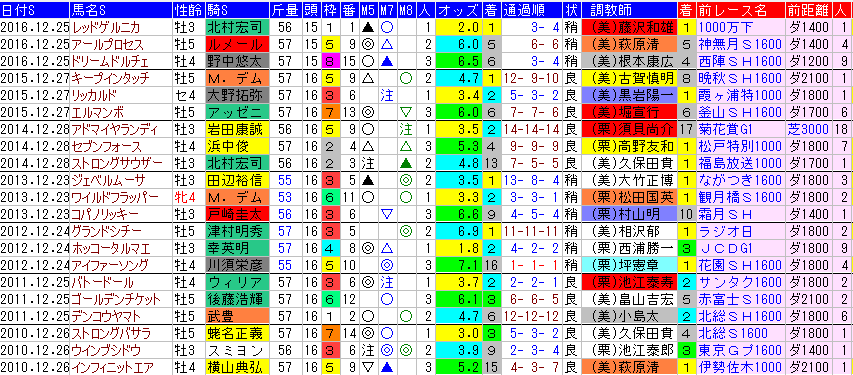Click the オッズ column header
The height and width of the screenshot is (375, 853).
459,9
